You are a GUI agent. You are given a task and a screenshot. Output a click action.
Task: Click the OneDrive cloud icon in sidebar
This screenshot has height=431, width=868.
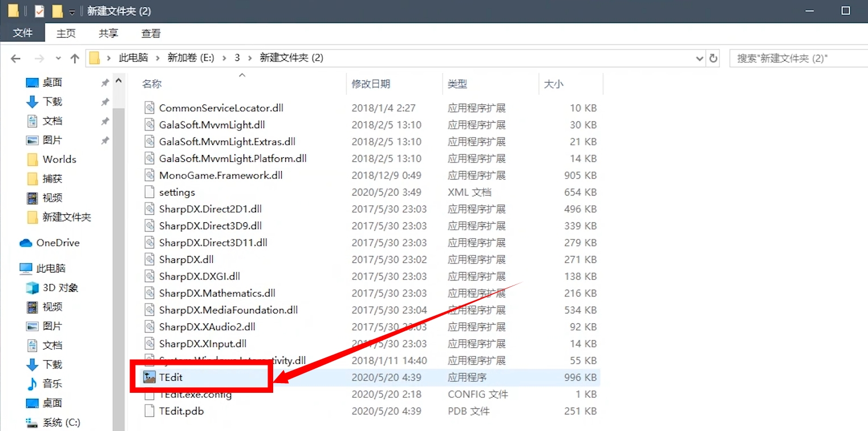point(26,243)
